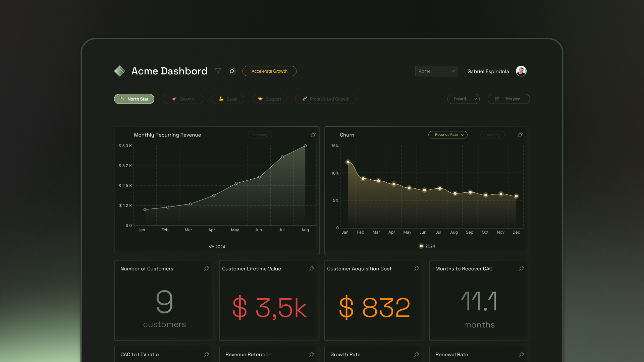Click Customer Lifetime Value plug icon
The image size is (644, 362).
pos(312,268)
